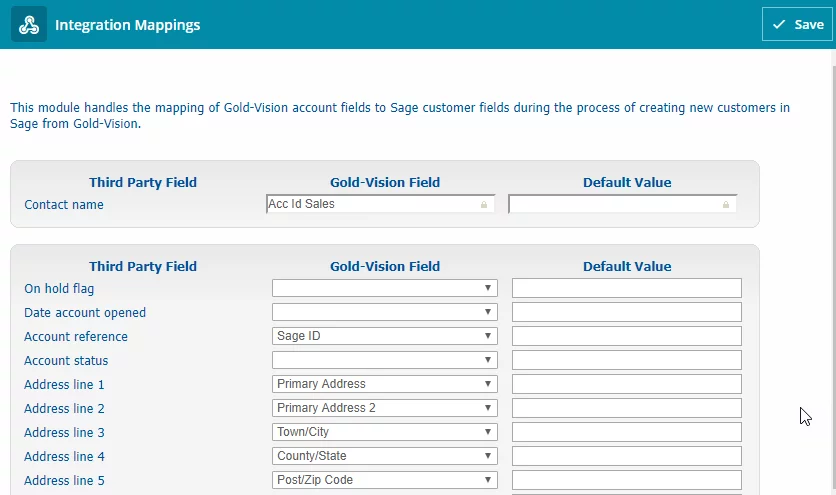The width and height of the screenshot is (836, 495).
Task: Click the lock icon in Acc Id Sales field
Action: [x=484, y=205]
